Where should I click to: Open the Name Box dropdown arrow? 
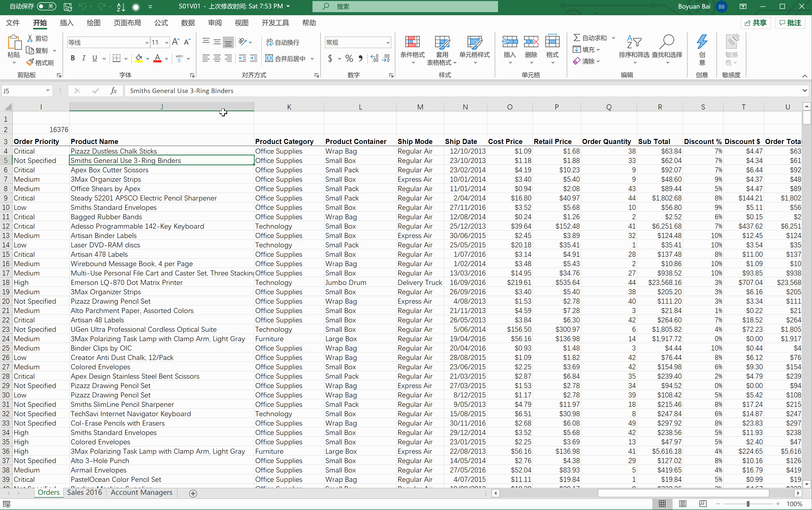48,91
